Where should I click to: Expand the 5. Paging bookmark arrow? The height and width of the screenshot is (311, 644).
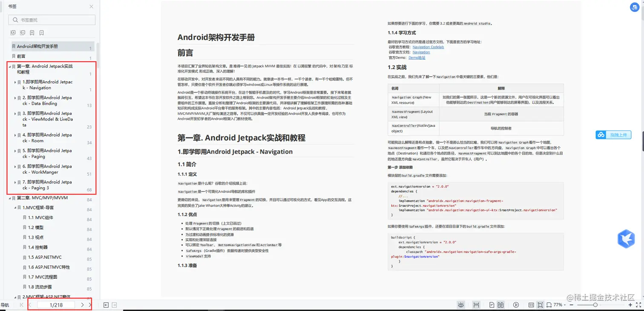coord(15,151)
